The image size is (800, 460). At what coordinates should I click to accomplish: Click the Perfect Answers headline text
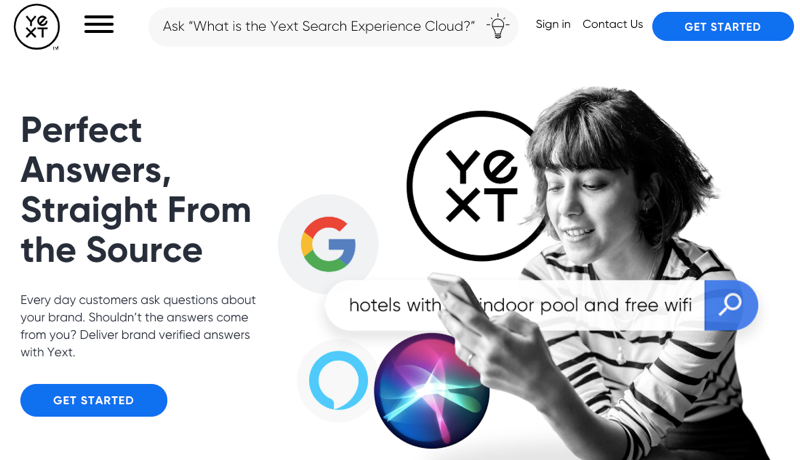click(x=136, y=190)
